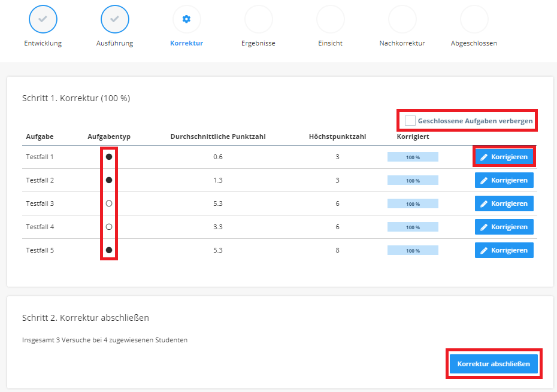Click the Ergebnisse step circle
The image size is (557, 392).
[258, 19]
